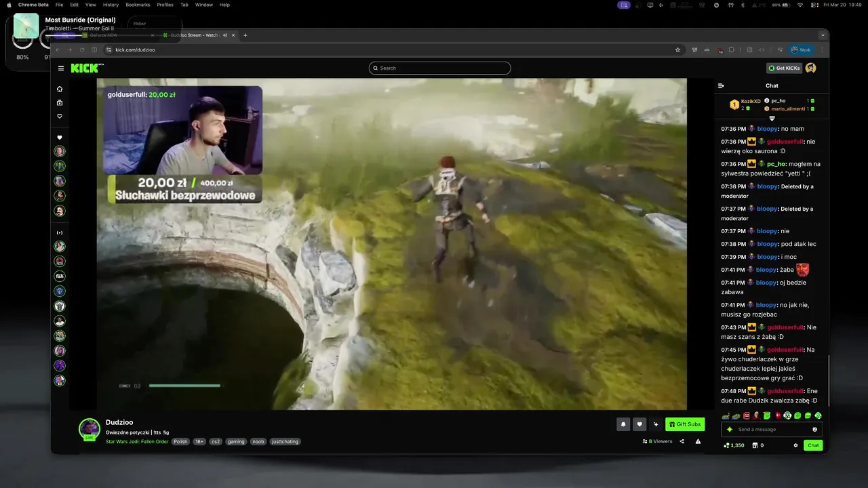Insert the first frog emote in emote bar
Viewport: 868px width, 488px height.
(x=726, y=415)
